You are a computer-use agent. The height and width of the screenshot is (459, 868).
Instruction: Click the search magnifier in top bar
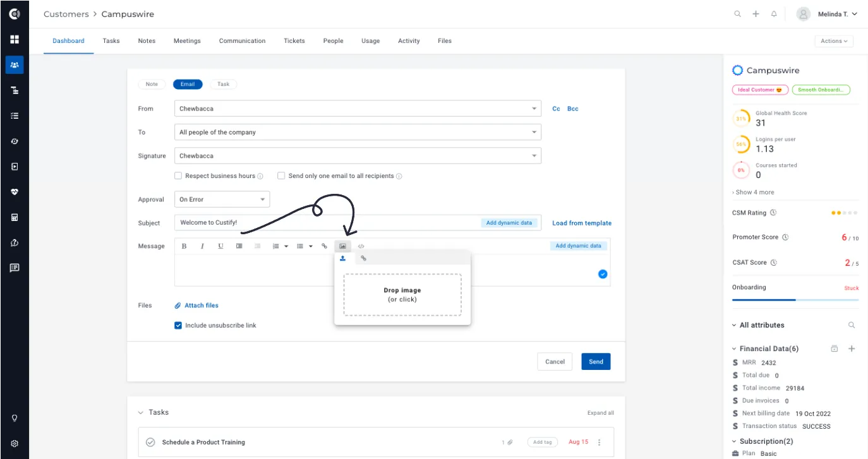[737, 14]
